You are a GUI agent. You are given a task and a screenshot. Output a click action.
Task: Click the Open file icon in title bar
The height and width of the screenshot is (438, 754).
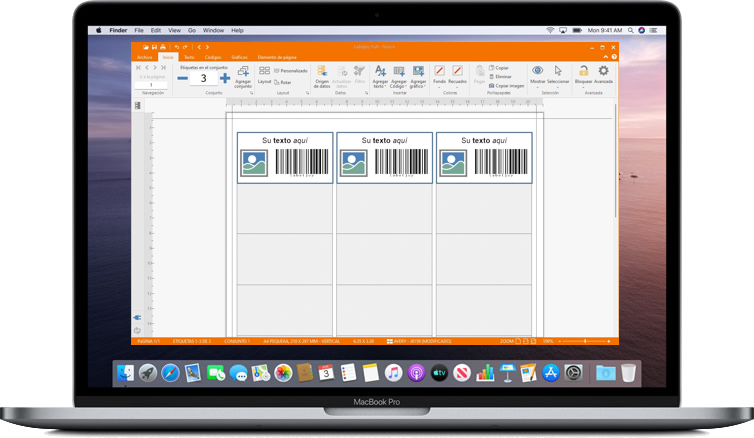click(146, 47)
